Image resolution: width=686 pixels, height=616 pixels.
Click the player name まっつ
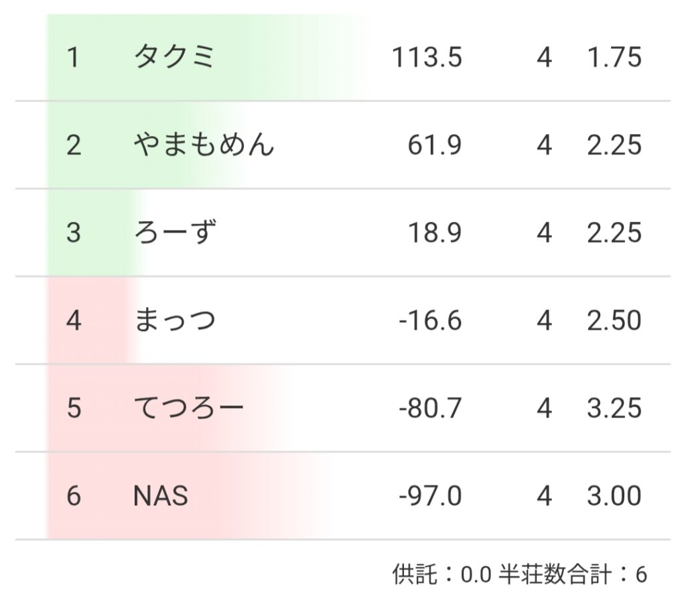click(x=175, y=320)
